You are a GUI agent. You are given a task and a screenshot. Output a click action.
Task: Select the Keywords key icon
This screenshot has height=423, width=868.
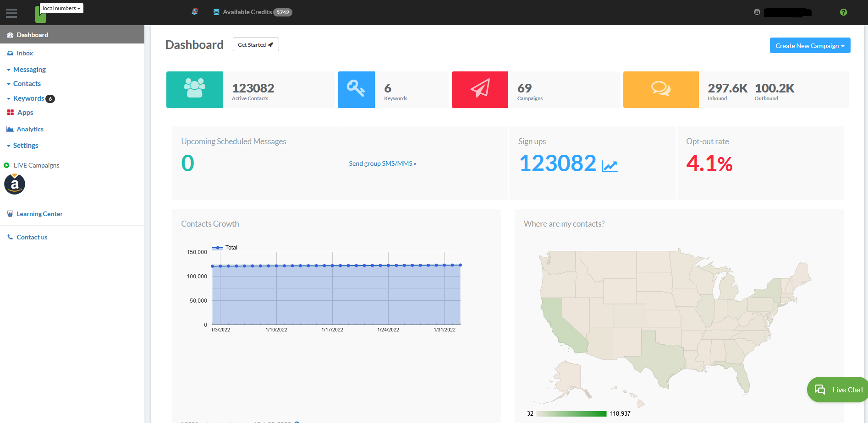[356, 89]
